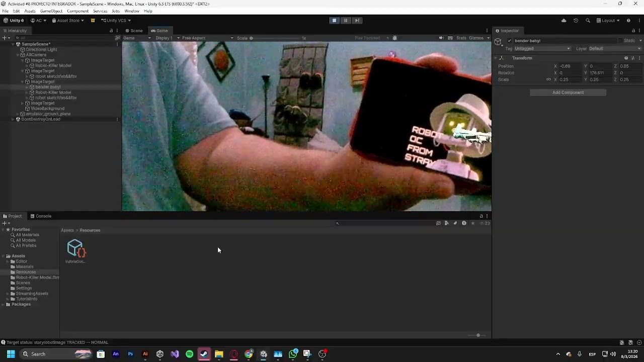Open the Unity search magnifier icon
The height and width of the screenshot is (362, 644).
588,21
